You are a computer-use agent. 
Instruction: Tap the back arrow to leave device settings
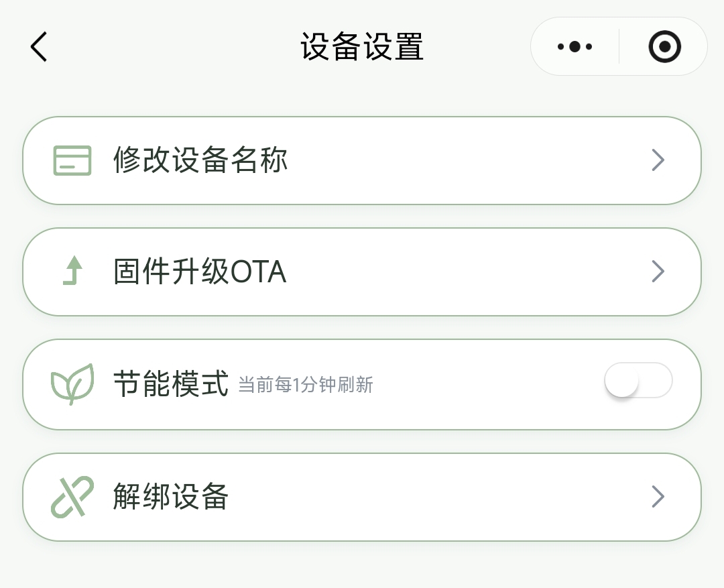click(38, 46)
